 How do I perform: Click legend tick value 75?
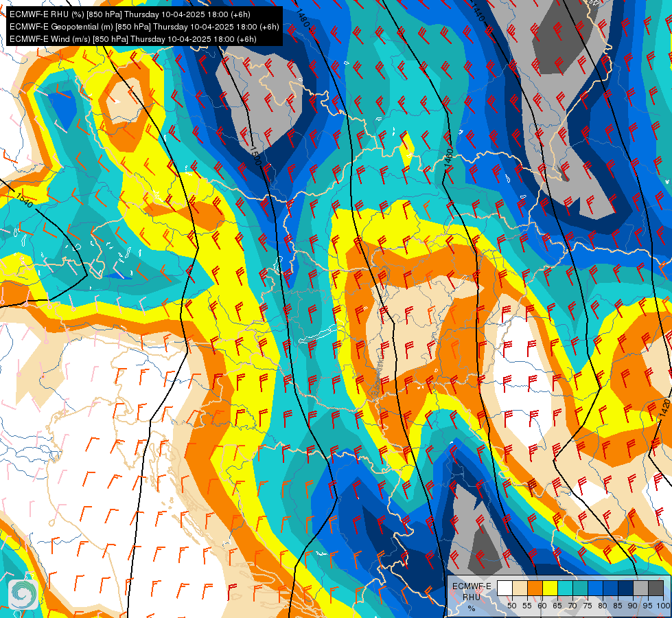click(588, 606)
